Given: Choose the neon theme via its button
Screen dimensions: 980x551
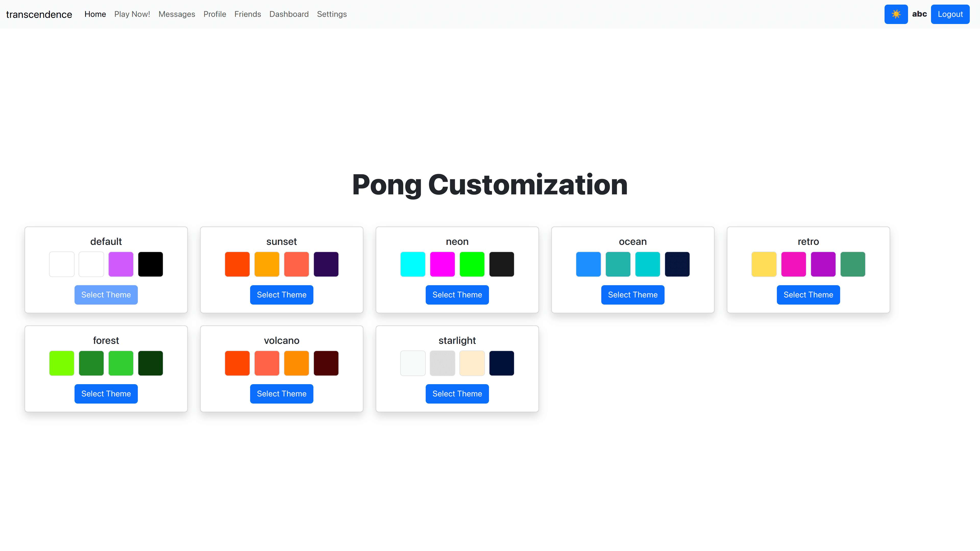Looking at the screenshot, I should [457, 295].
